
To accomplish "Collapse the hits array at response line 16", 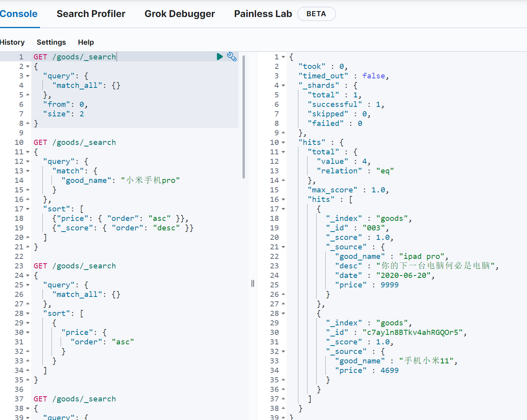I will (x=283, y=200).
